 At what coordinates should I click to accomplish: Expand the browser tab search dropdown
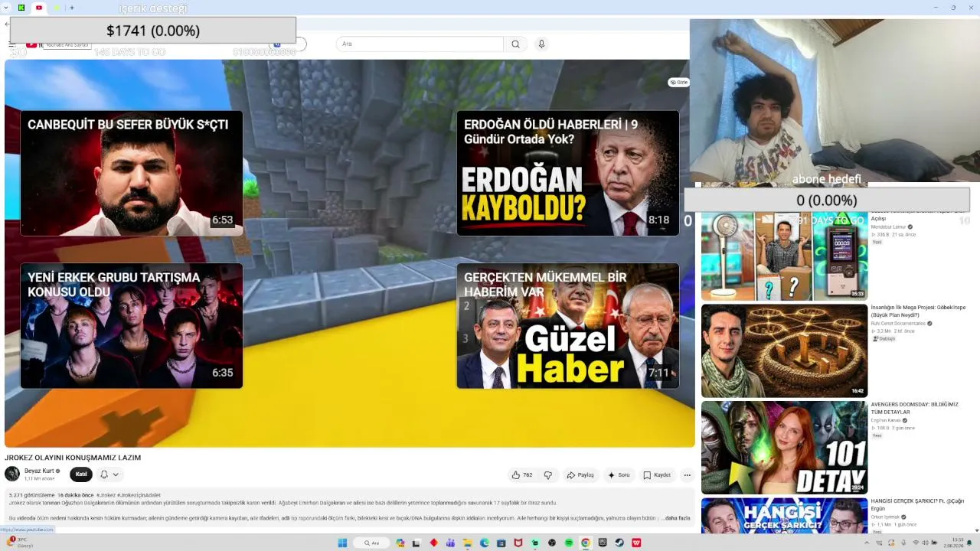coord(7,8)
